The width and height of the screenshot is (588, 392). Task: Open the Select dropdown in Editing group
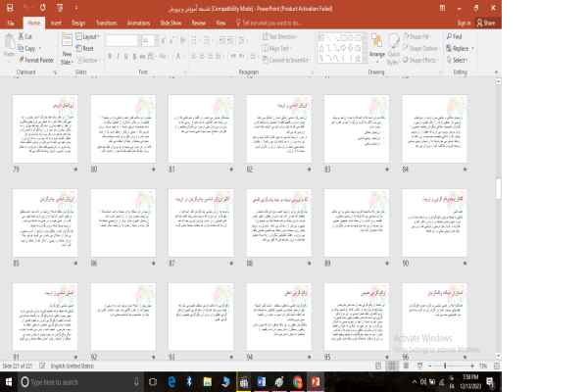(458, 59)
